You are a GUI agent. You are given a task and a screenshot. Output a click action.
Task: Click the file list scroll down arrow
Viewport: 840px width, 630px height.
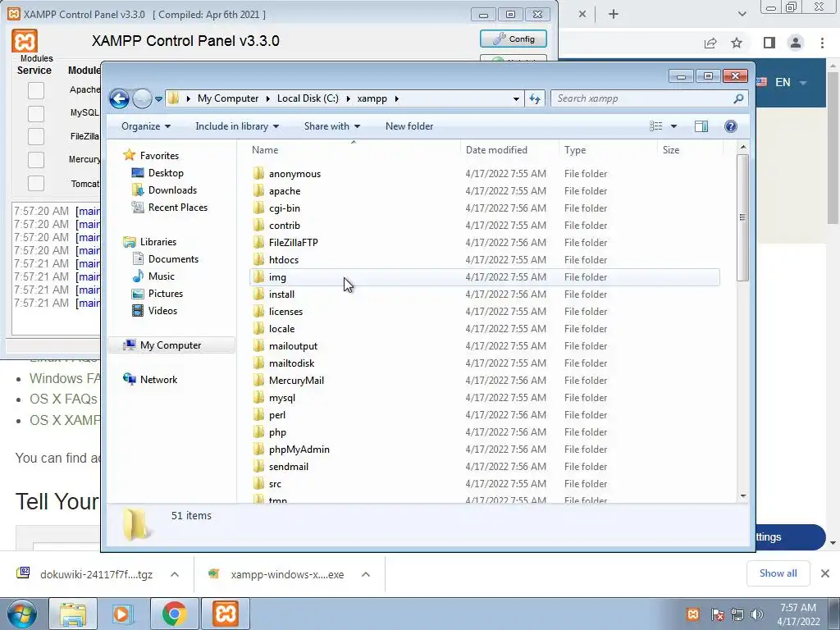(742, 496)
